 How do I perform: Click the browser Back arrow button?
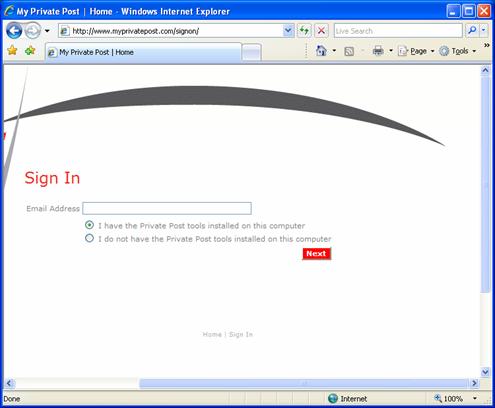(14, 31)
